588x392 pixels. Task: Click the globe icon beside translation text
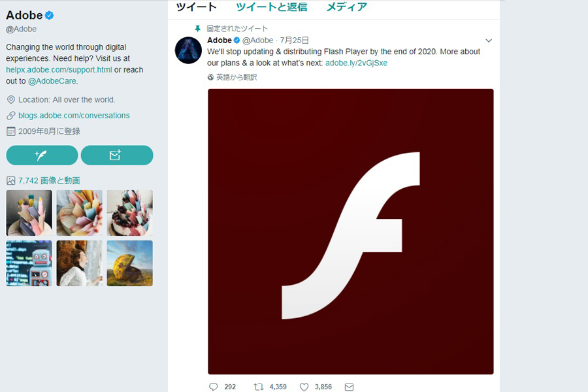[x=211, y=77]
